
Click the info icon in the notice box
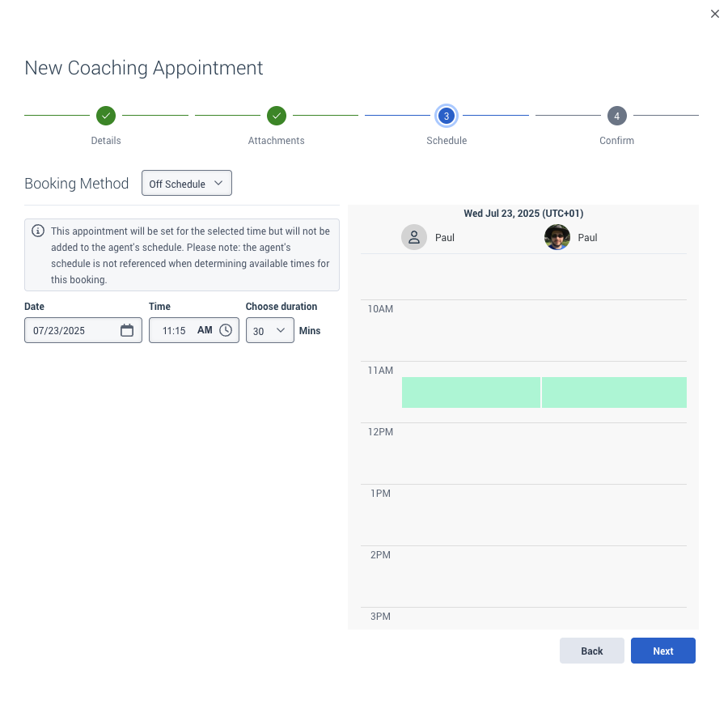(x=38, y=231)
